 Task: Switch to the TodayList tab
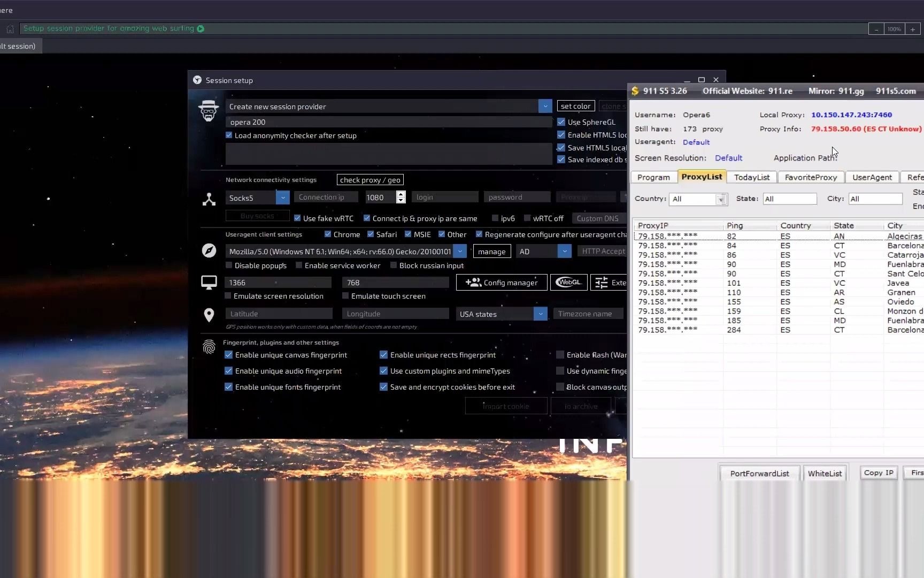tap(752, 177)
